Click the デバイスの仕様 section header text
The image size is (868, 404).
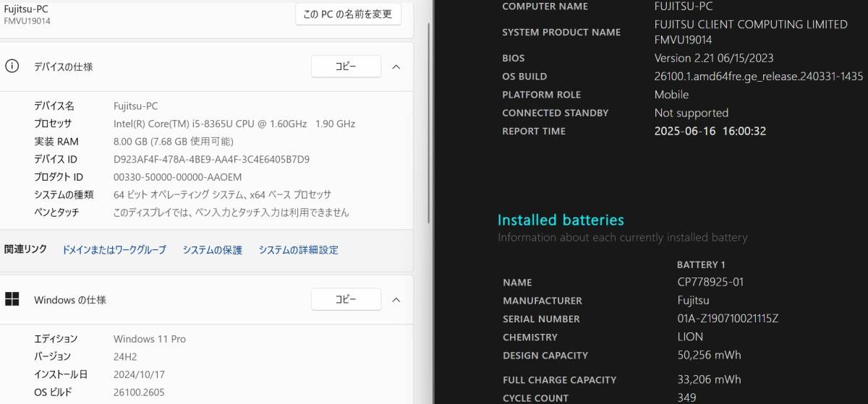pyautogui.click(x=64, y=66)
